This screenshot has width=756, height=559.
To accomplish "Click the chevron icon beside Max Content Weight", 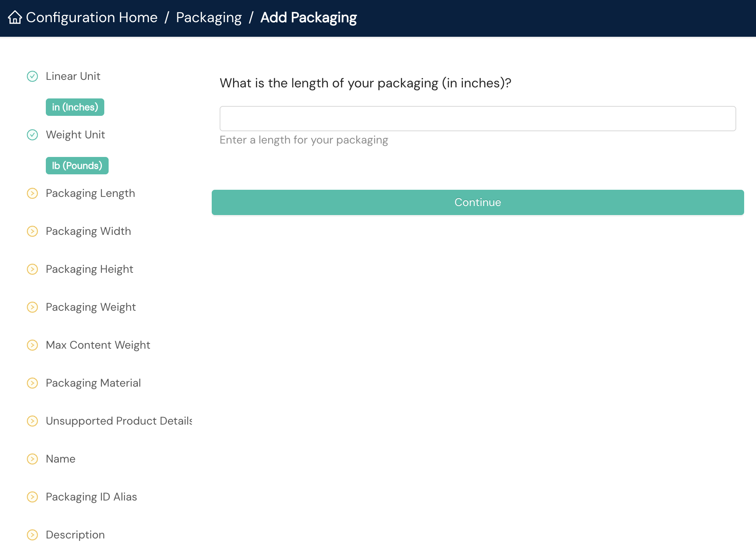I will [32, 345].
